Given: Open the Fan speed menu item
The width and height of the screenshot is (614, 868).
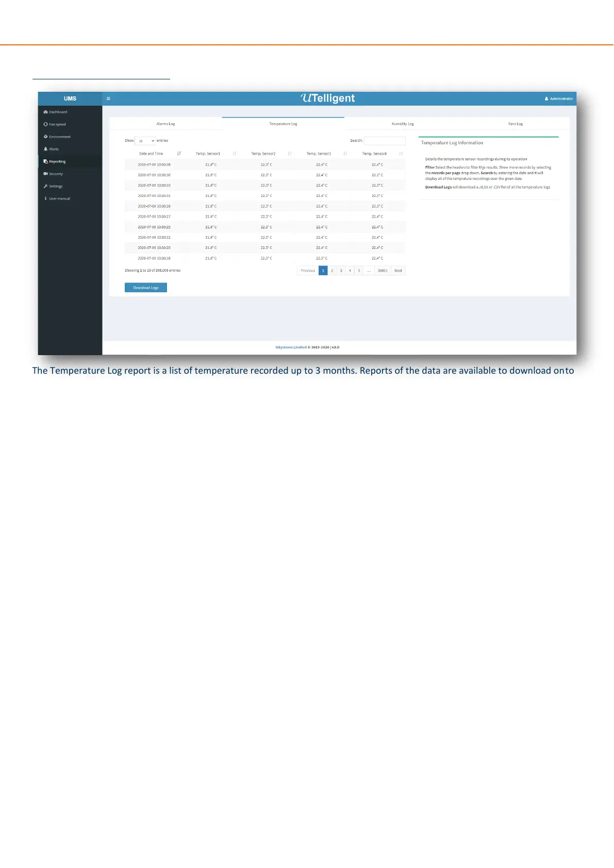Looking at the screenshot, I should [x=70, y=124].
